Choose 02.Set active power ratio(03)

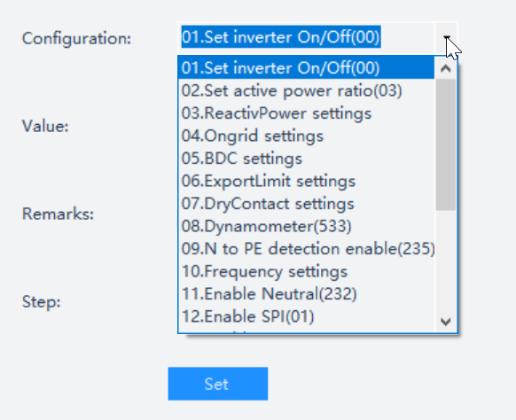point(306,90)
